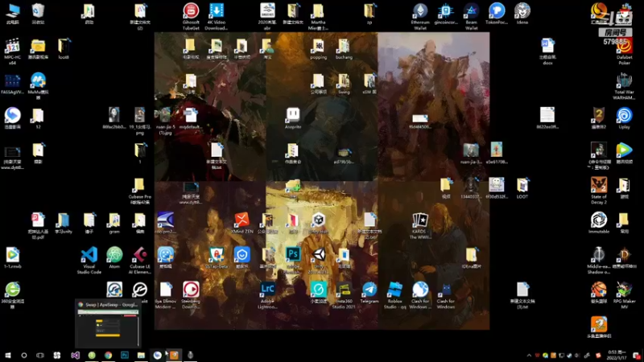Image resolution: width=644 pixels, height=362 pixels.
Task: Open the taskbar clock and date
Action: 617,355
